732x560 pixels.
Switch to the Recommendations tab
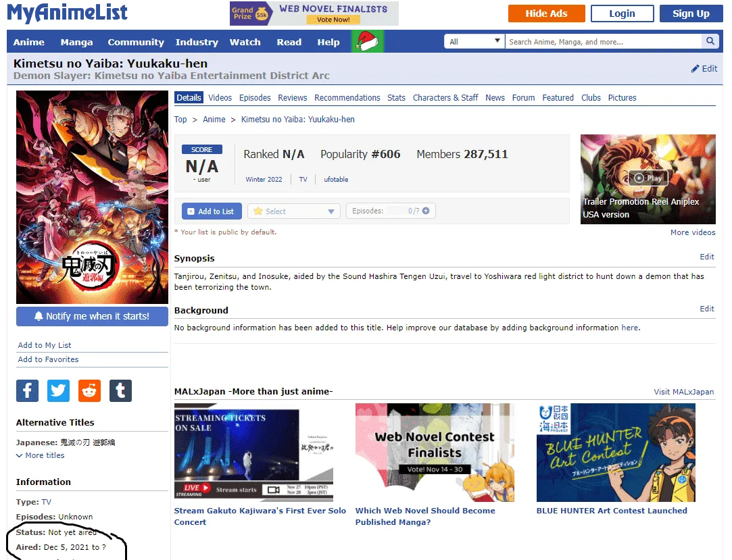[347, 97]
